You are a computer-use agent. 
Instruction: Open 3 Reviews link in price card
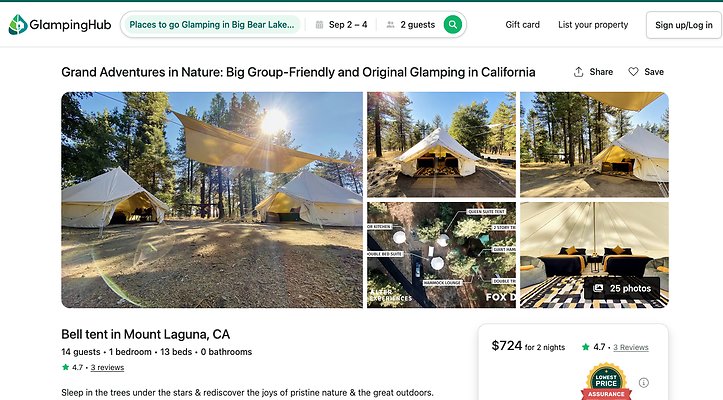(631, 347)
